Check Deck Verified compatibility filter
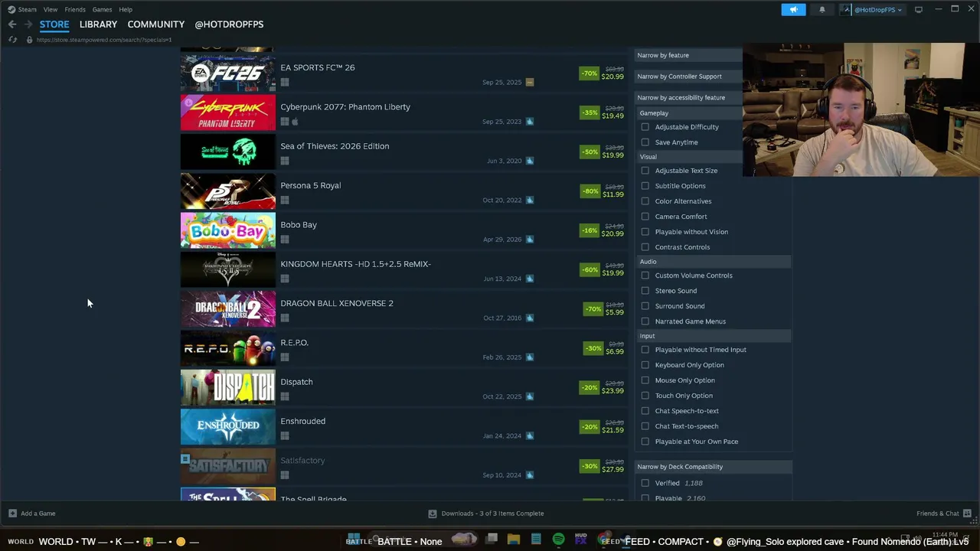The width and height of the screenshot is (980, 551). click(x=645, y=483)
